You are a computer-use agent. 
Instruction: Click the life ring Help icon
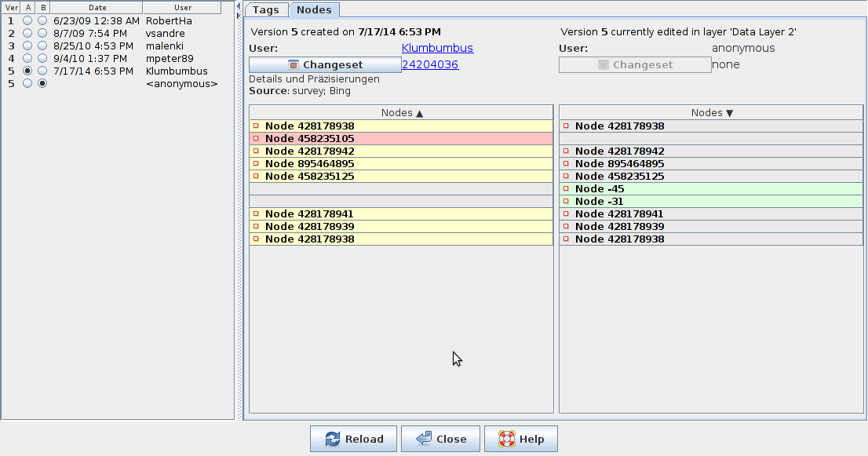pos(506,440)
